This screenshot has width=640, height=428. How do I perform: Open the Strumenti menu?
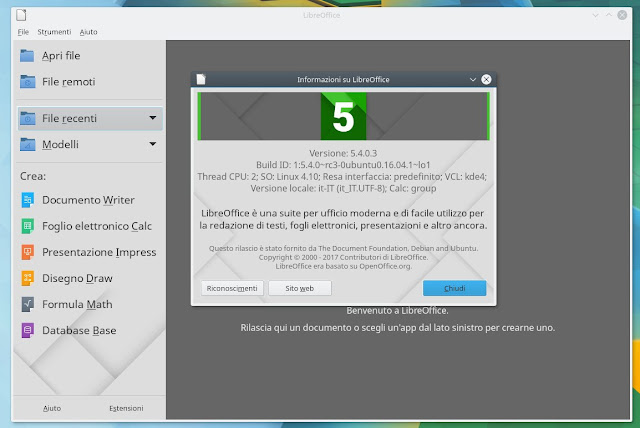point(54,32)
